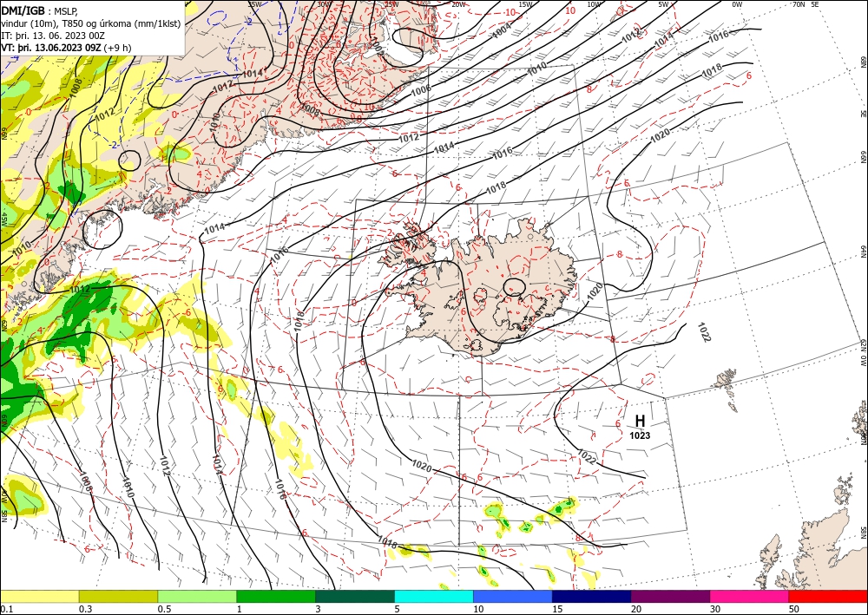Click the H high-pressure marker
Viewport: 868px width, 615px height.
(x=640, y=421)
